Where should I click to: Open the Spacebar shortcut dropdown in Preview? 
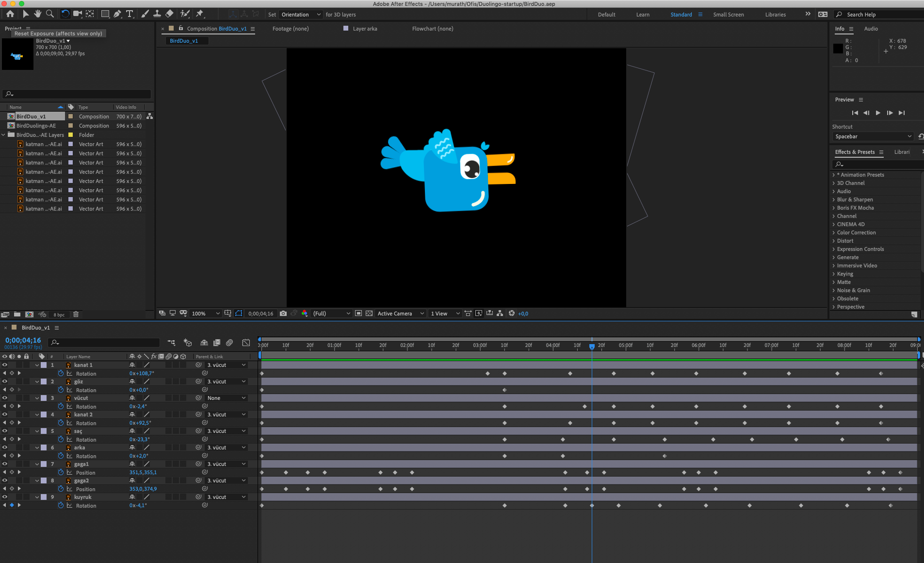[873, 136]
